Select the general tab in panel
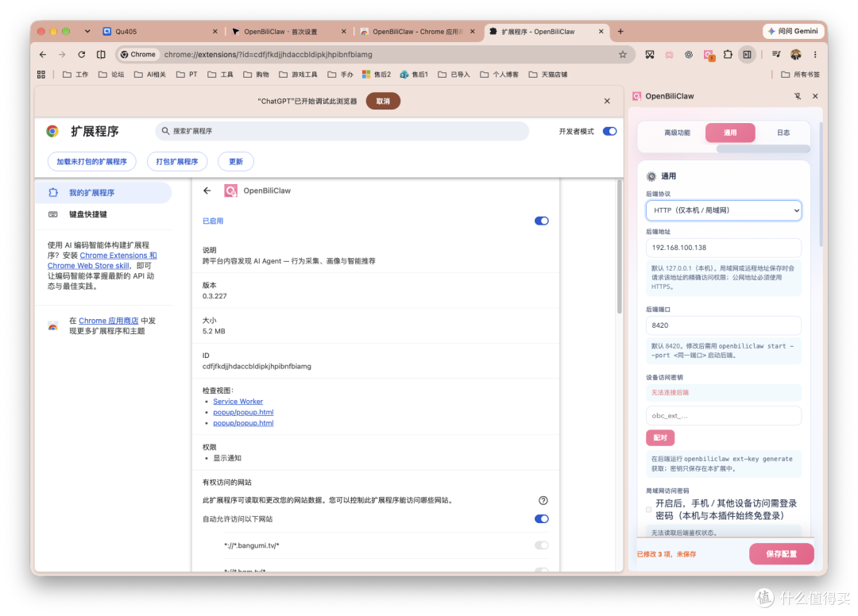The image size is (858, 616). pyautogui.click(x=730, y=133)
